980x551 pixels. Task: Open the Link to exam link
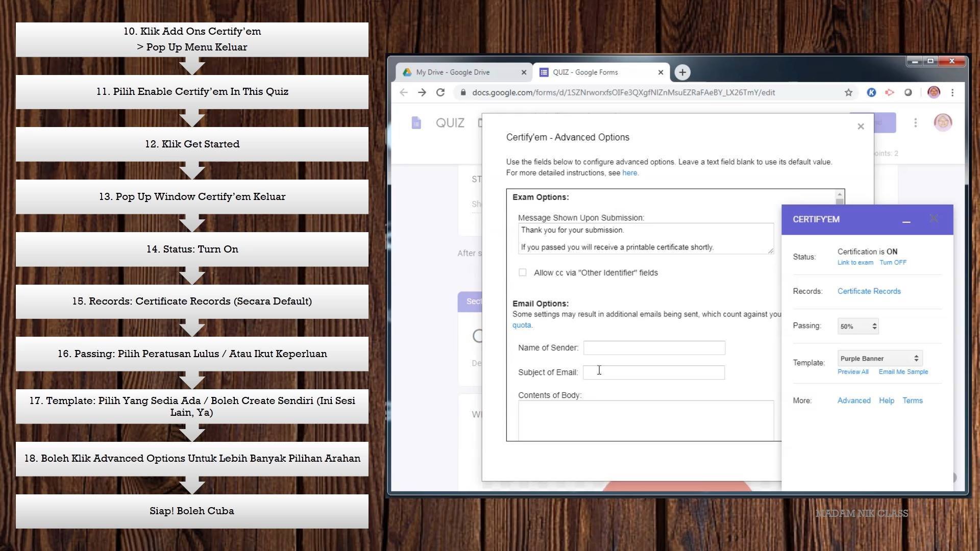click(855, 263)
